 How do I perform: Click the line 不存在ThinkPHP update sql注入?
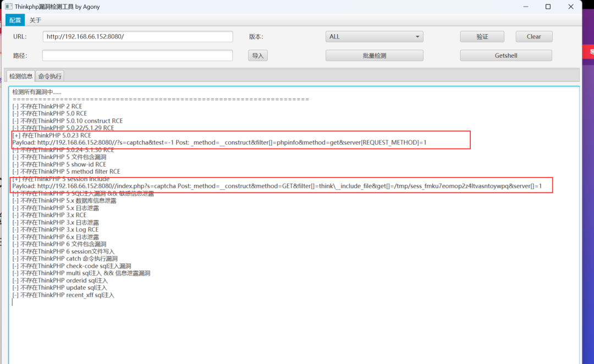point(59,288)
